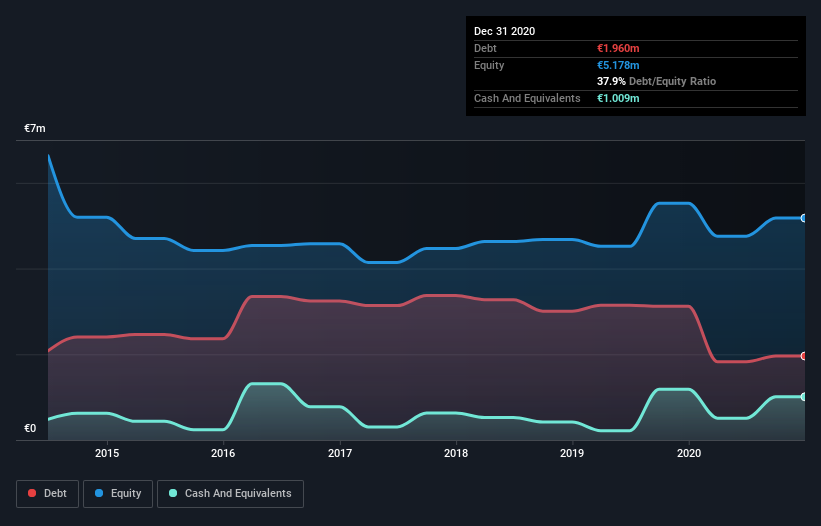Click the Equity row label in tooltip
821x526 pixels.
(489, 65)
